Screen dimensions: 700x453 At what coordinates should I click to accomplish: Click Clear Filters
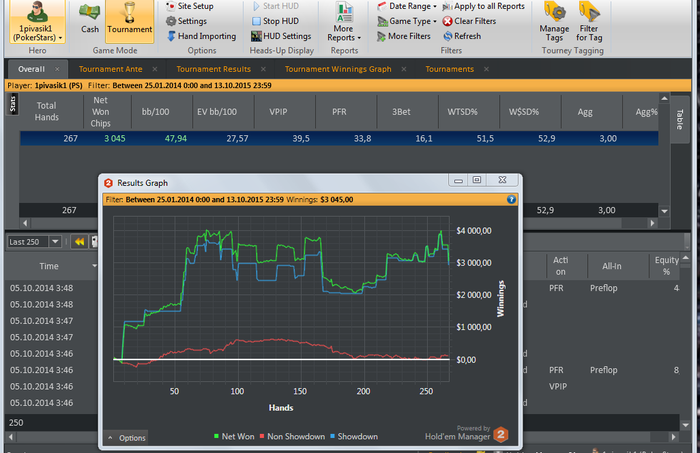(x=469, y=21)
